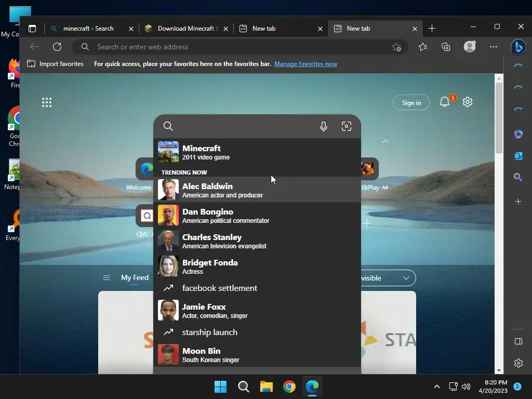Open the notification center badge
This screenshot has height=399, width=532.
tap(517, 387)
